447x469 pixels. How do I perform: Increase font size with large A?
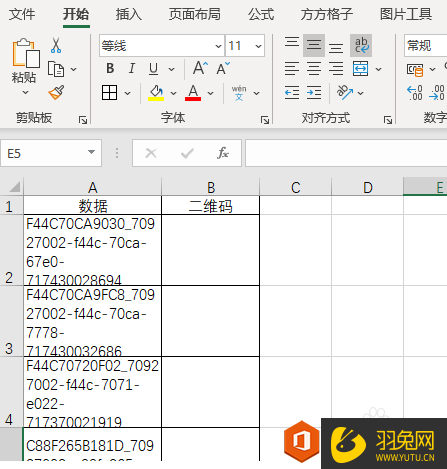coord(200,68)
